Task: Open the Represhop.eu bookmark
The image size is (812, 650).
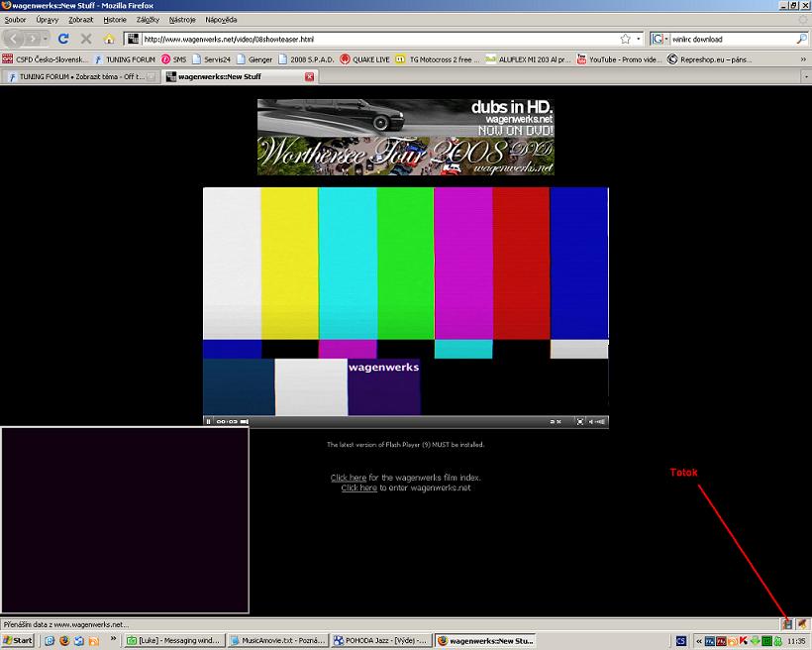Action: 709,59
